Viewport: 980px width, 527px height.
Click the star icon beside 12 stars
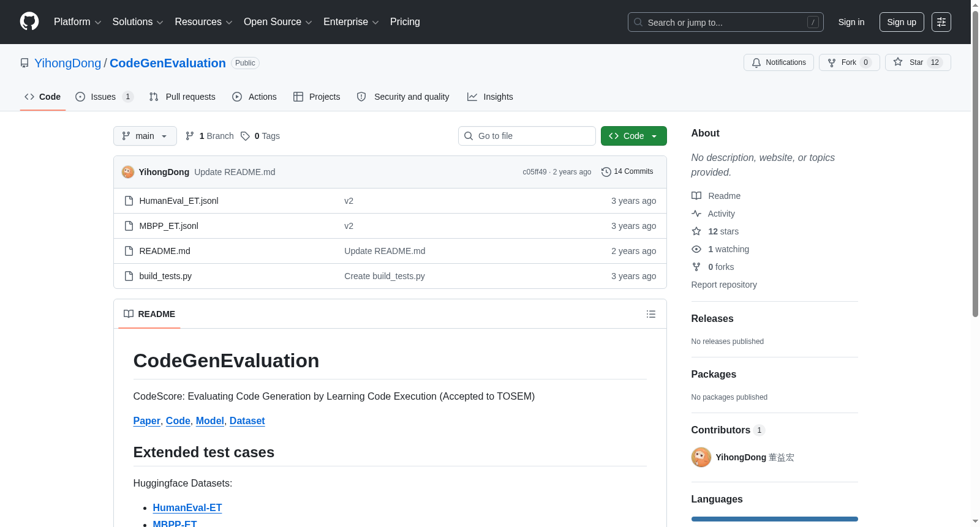tap(696, 231)
